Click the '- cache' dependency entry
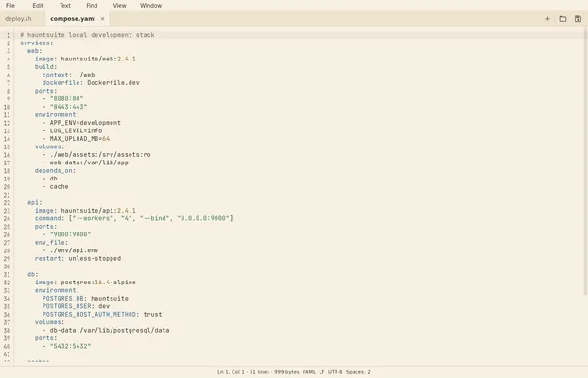Viewport: 588px width, 378px height. pyautogui.click(x=55, y=186)
